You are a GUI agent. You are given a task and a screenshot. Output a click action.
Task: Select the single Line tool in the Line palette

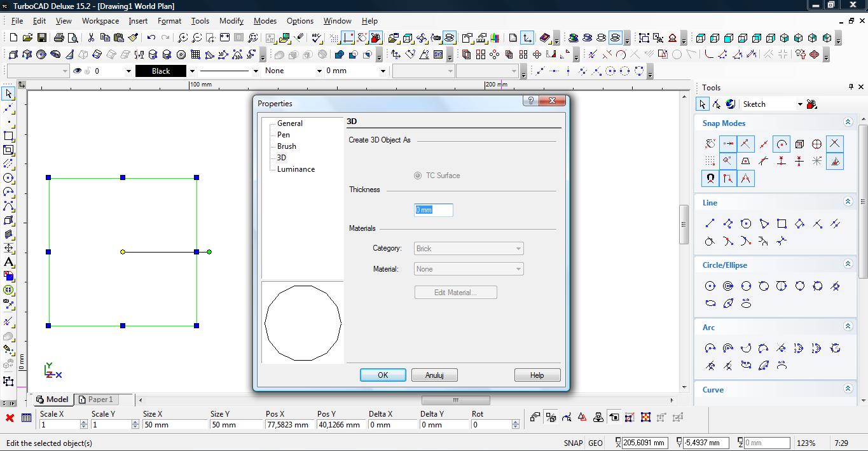[x=710, y=223]
